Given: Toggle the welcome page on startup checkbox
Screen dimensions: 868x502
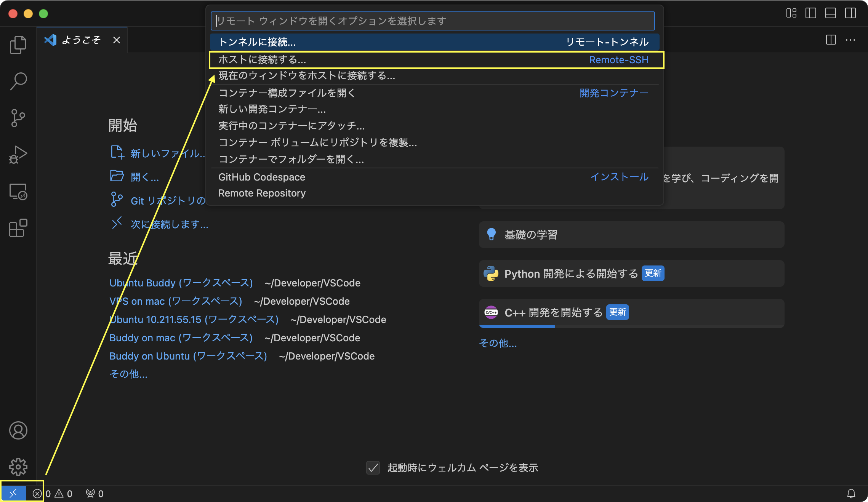Looking at the screenshot, I should (372, 468).
